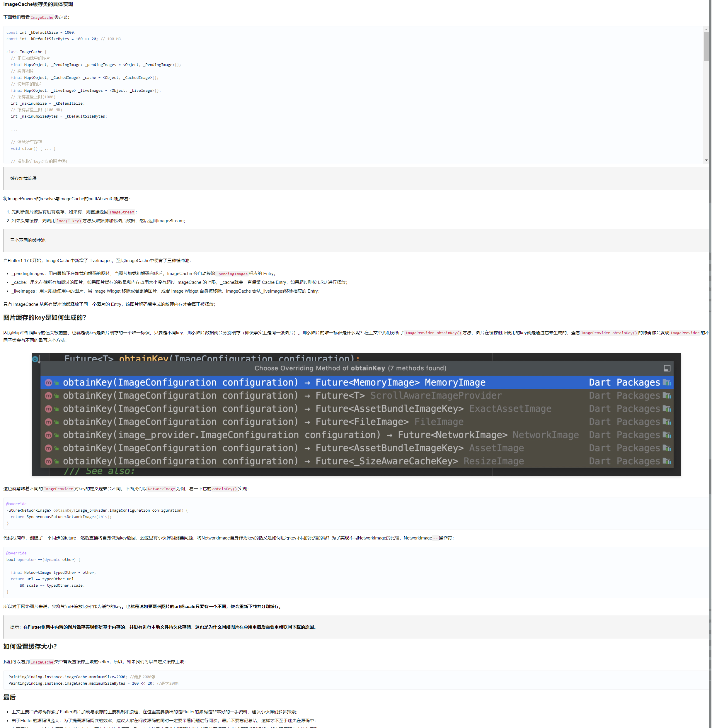Click code line 'int _maximumSizeBytes = _kDefaultSizeBytes;'
712x728 pixels.
coord(59,116)
